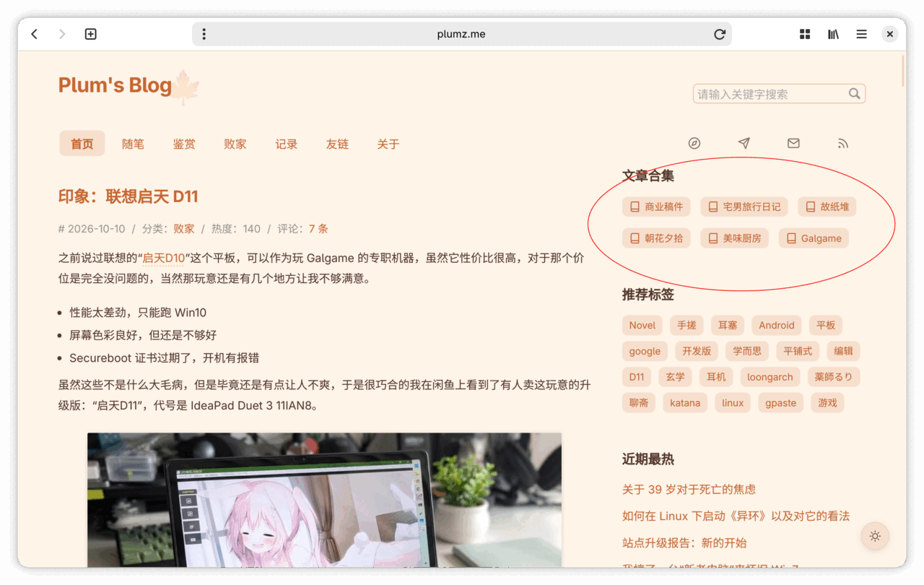Open the 败家 navigation tab

(235, 144)
